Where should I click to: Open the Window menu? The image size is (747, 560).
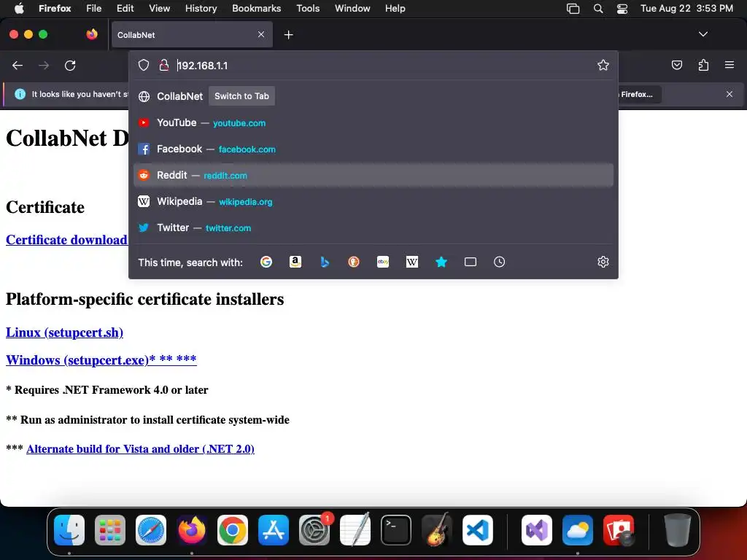coord(352,9)
